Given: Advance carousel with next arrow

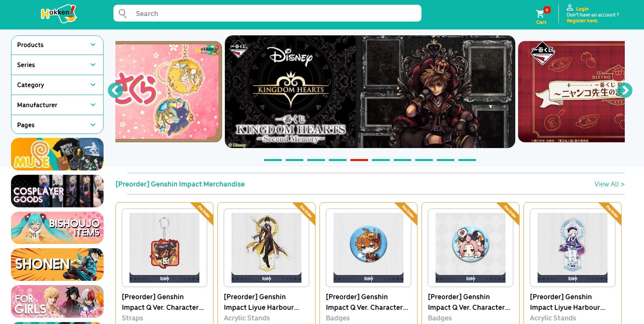Looking at the screenshot, I should (625, 90).
